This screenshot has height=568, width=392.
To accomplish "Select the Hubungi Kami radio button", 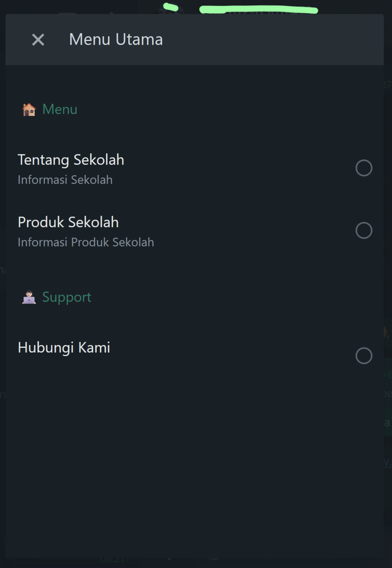I will coord(364,355).
